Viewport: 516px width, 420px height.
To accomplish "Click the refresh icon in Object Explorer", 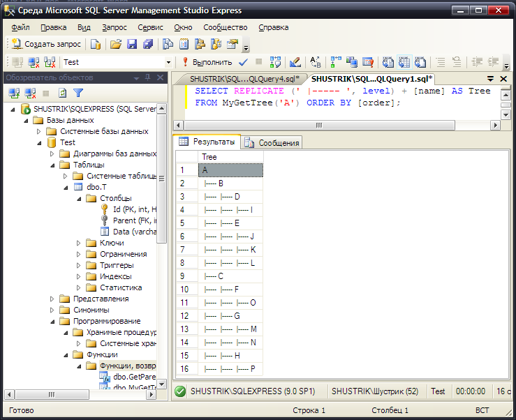I will pos(62,93).
